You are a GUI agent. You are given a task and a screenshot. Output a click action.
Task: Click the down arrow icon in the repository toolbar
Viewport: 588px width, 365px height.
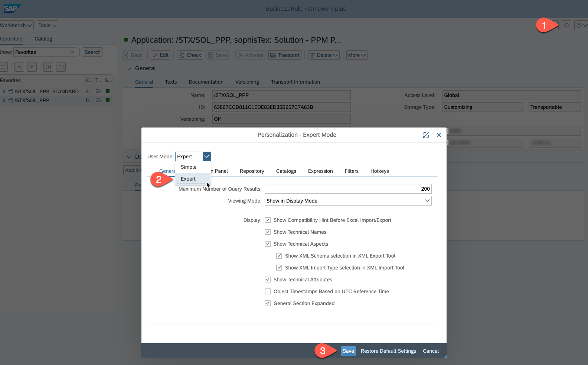[x=32, y=67]
